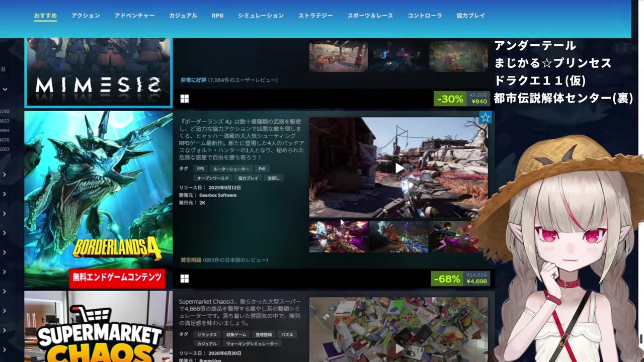Open the 2K publisher link
Screen dimensions: 644x362
(x=202, y=203)
